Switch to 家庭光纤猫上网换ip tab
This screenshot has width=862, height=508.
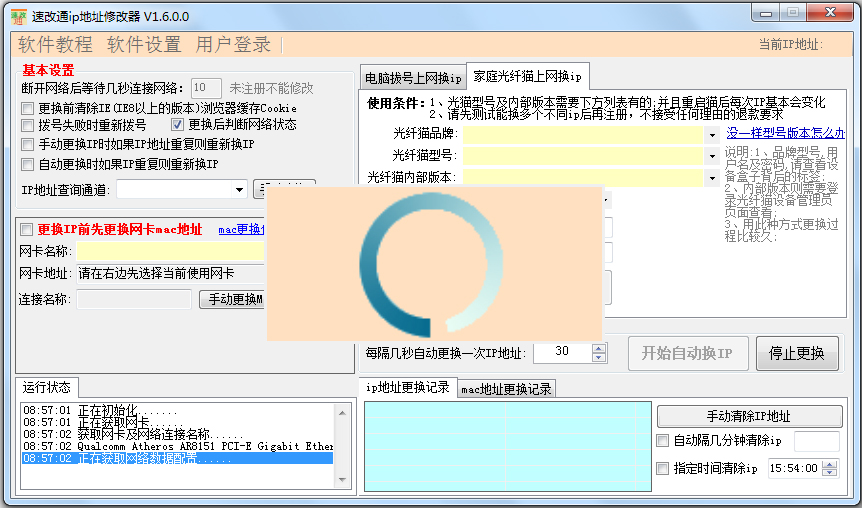pyautogui.click(x=528, y=76)
